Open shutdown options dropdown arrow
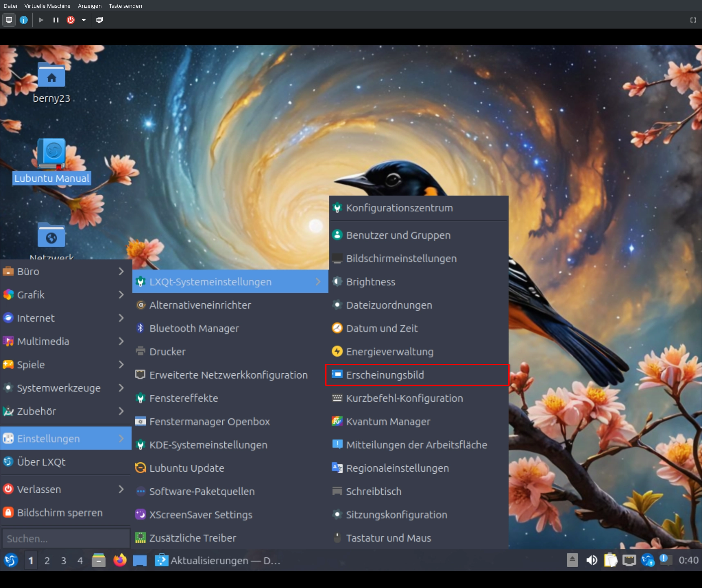 point(84,20)
